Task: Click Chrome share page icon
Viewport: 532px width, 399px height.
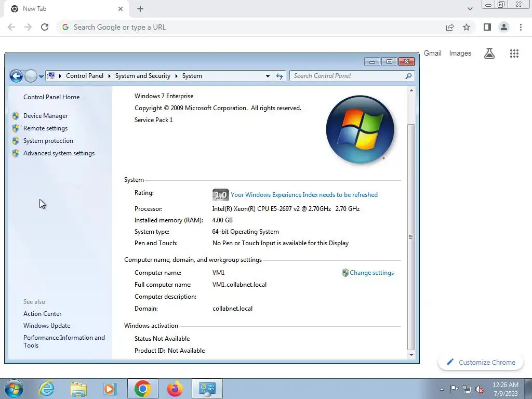Action: point(450,27)
